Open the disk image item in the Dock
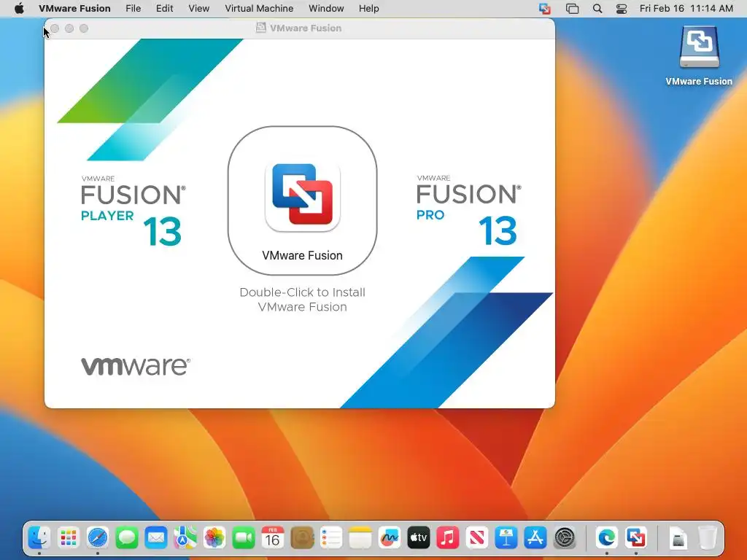 point(678,538)
